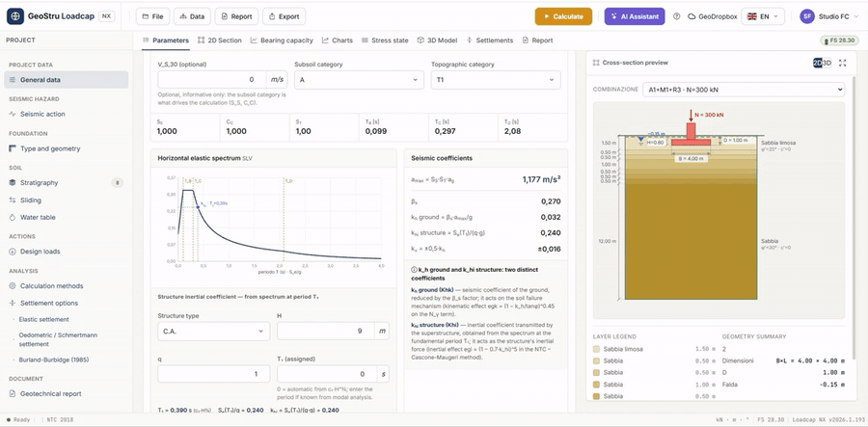Switch preview to 2D view
Image resolution: width=868 pixels, height=427 pixels.
[817, 63]
